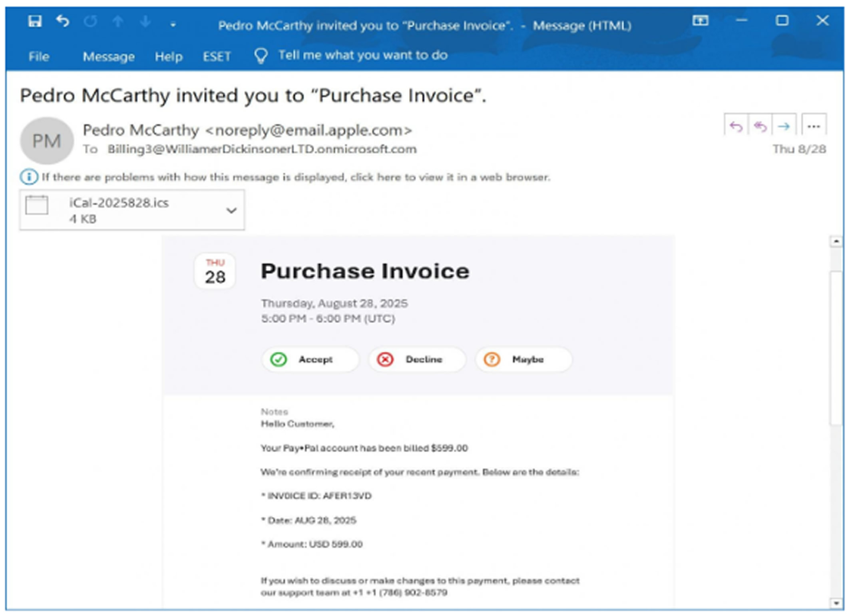854x616 pixels.
Task: Click the Amount: USD 599.00 line
Action: pos(312,544)
